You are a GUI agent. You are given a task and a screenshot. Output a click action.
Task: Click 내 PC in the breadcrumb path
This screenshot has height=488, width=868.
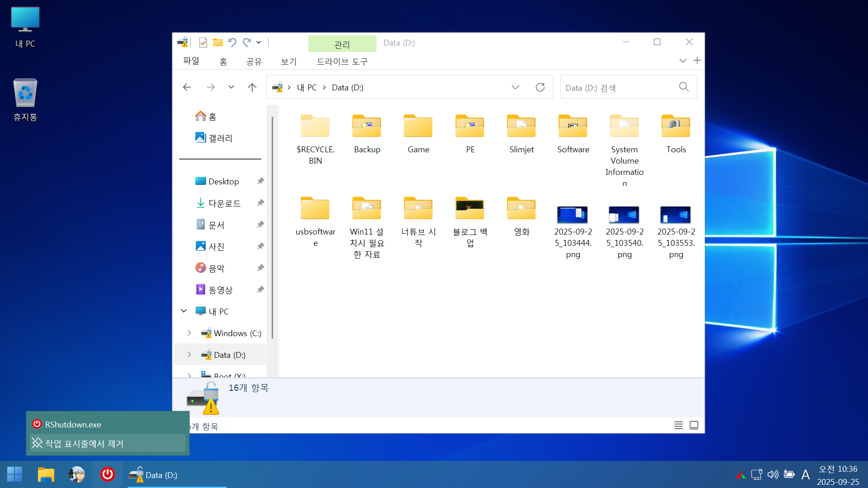[x=307, y=88]
